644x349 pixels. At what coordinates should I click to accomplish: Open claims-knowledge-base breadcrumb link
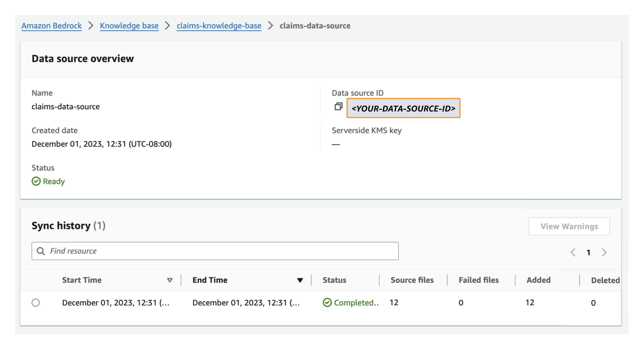219,26
